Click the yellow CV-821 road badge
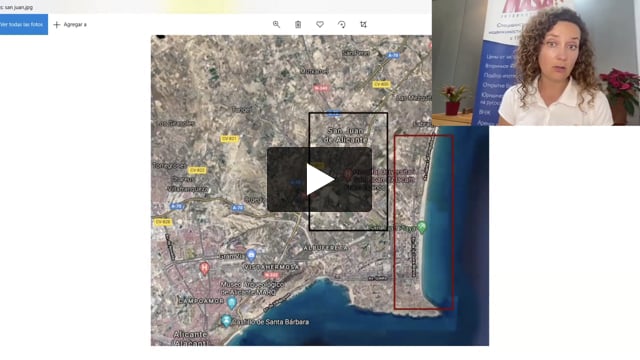Viewport: 640px width, 360px height. (x=229, y=139)
